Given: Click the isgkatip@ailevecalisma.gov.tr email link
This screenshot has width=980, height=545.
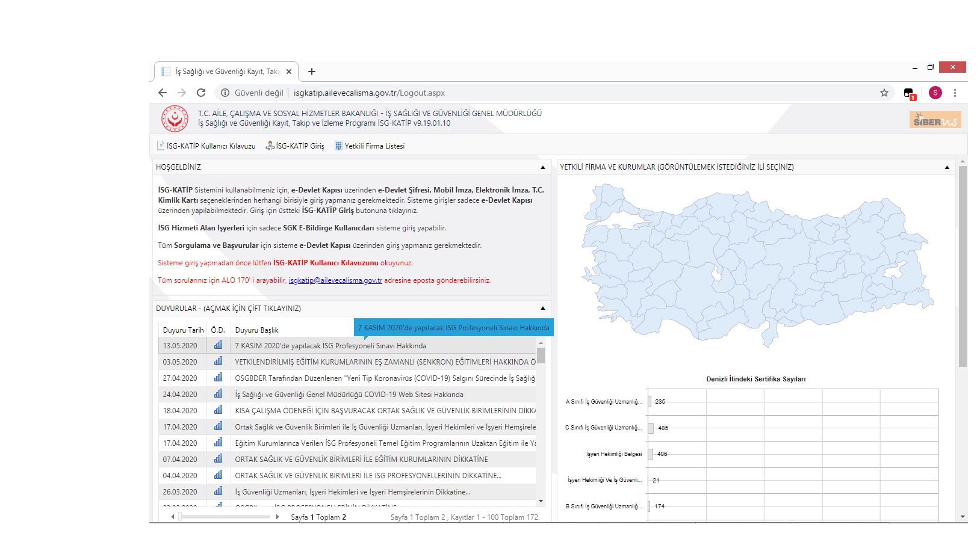Looking at the screenshot, I should [x=335, y=280].
